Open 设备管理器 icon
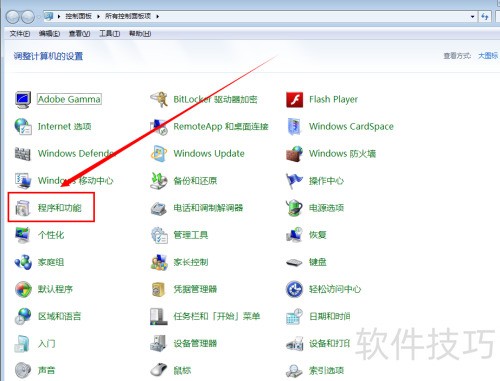500x381 pixels. pyautogui.click(x=159, y=343)
